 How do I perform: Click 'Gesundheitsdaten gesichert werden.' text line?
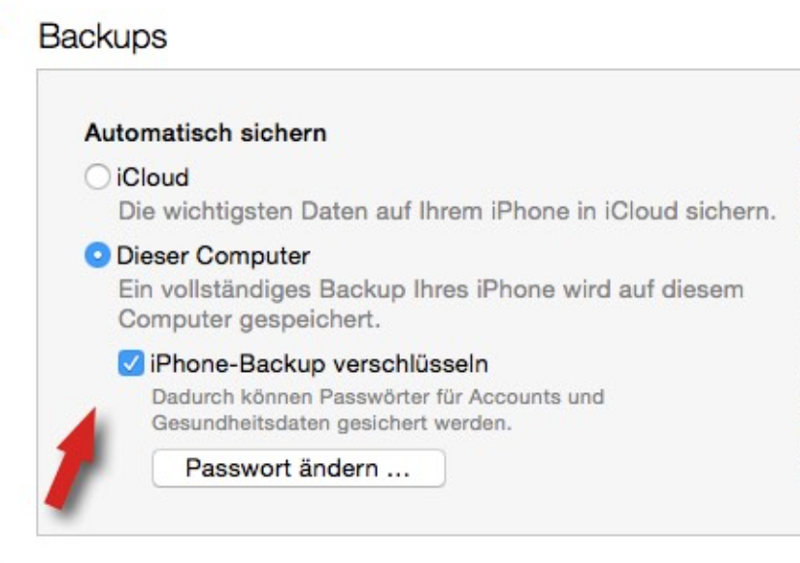coord(332,423)
